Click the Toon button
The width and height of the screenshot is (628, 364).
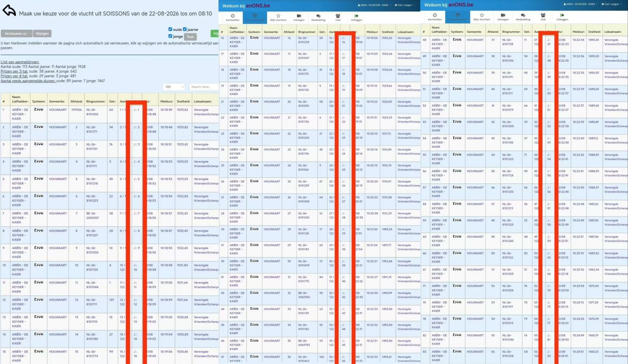[190, 37]
